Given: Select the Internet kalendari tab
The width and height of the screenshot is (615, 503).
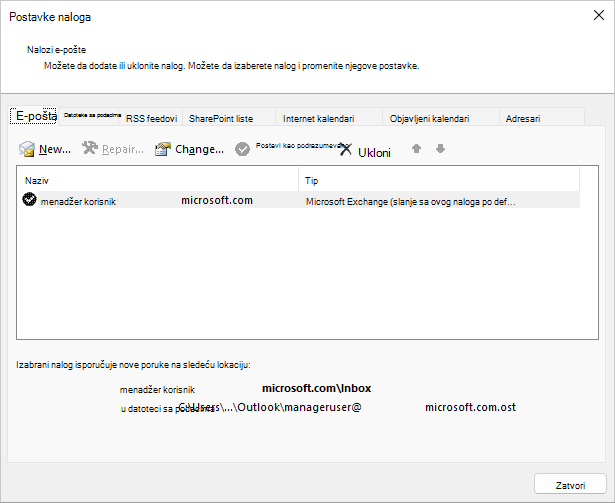Looking at the screenshot, I should pos(329,118).
